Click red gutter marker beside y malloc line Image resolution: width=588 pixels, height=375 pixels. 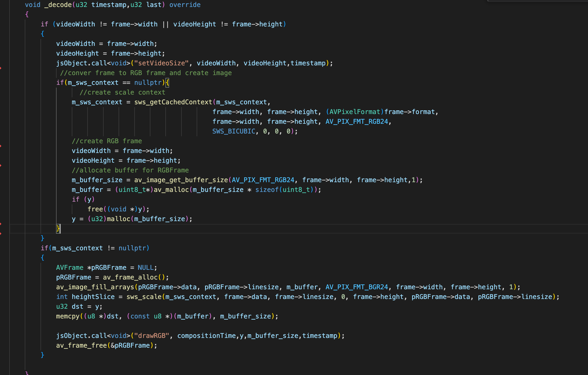(x=1, y=224)
